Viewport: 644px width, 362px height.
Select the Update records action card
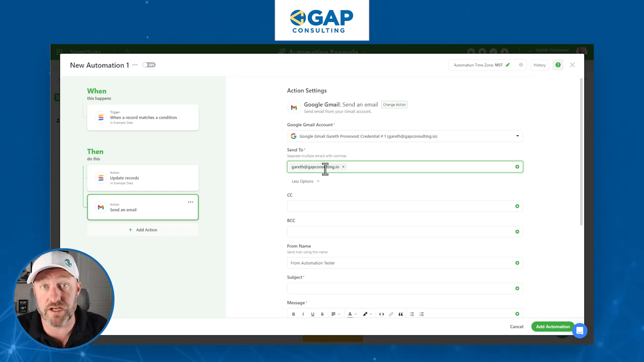point(143,177)
